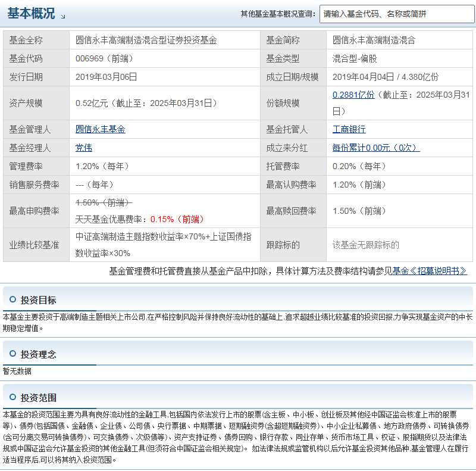Select the 投资范围 section heading

(x=38, y=398)
